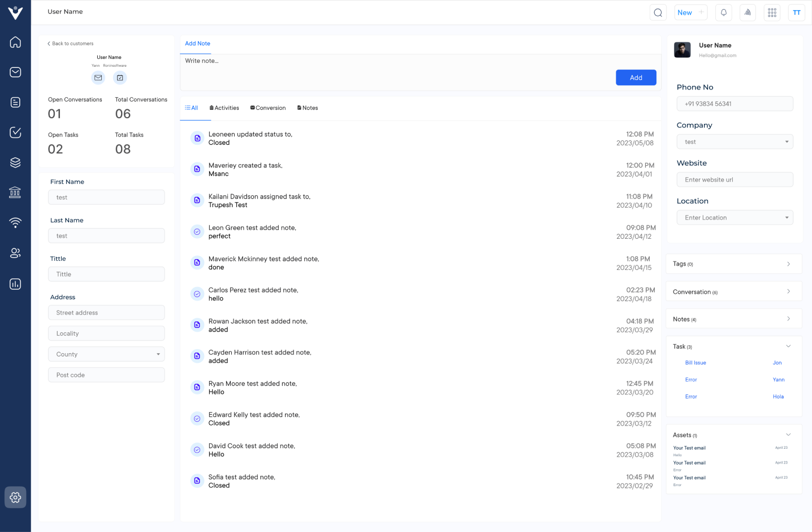Open the Bill Issue task link
812x532 pixels.
coord(695,362)
